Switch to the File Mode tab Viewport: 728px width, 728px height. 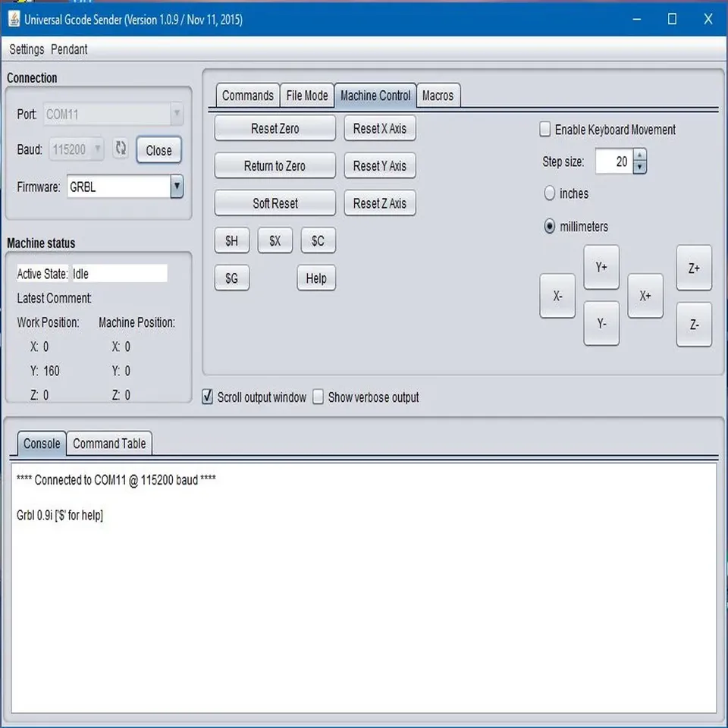pyautogui.click(x=307, y=96)
